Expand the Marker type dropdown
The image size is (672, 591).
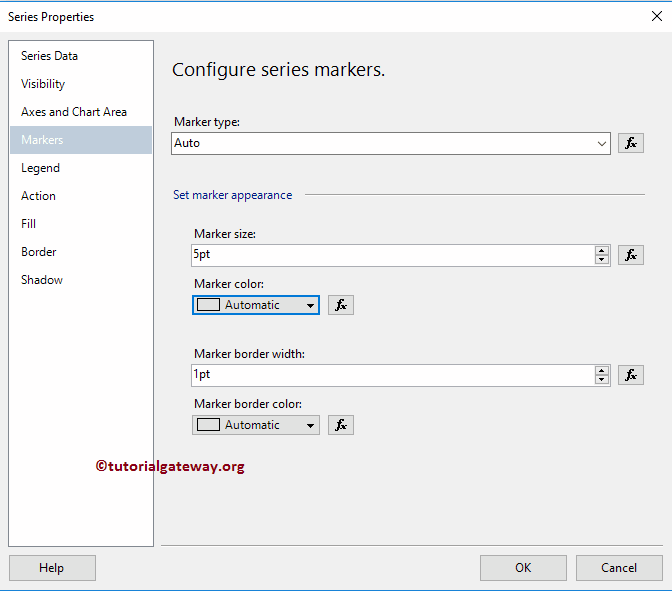[x=602, y=143]
